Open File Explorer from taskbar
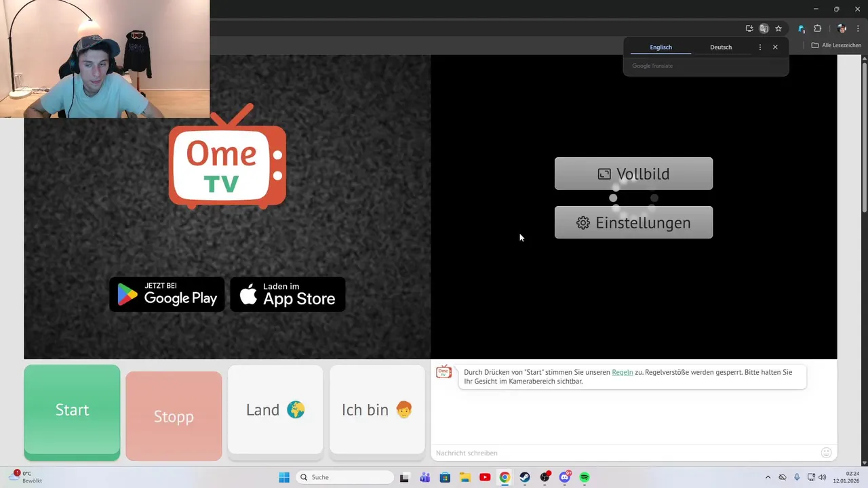 [x=465, y=477]
